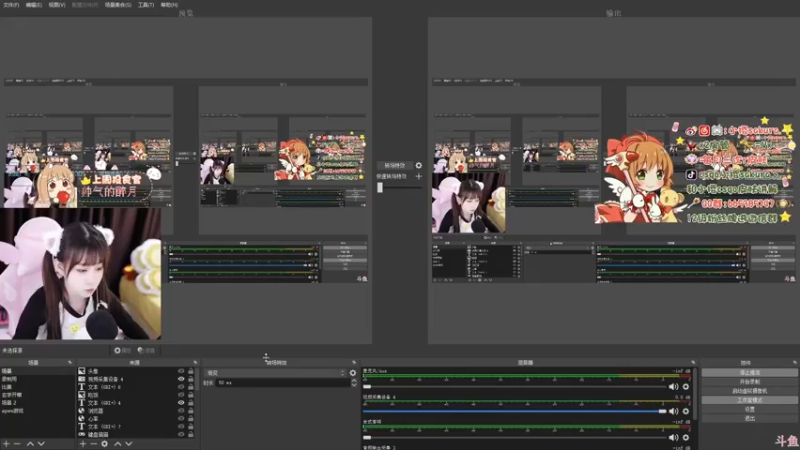The height and width of the screenshot is (450, 800).
Task: Select the 文本 (GDI+) 6 text source
Action: click(x=136, y=387)
